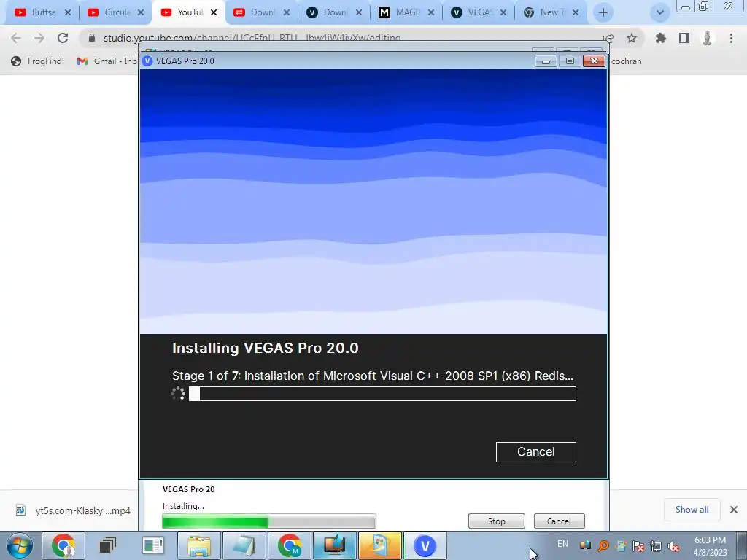Open the Chrome profile avatar
This screenshot has height=560, width=747.
click(x=708, y=38)
